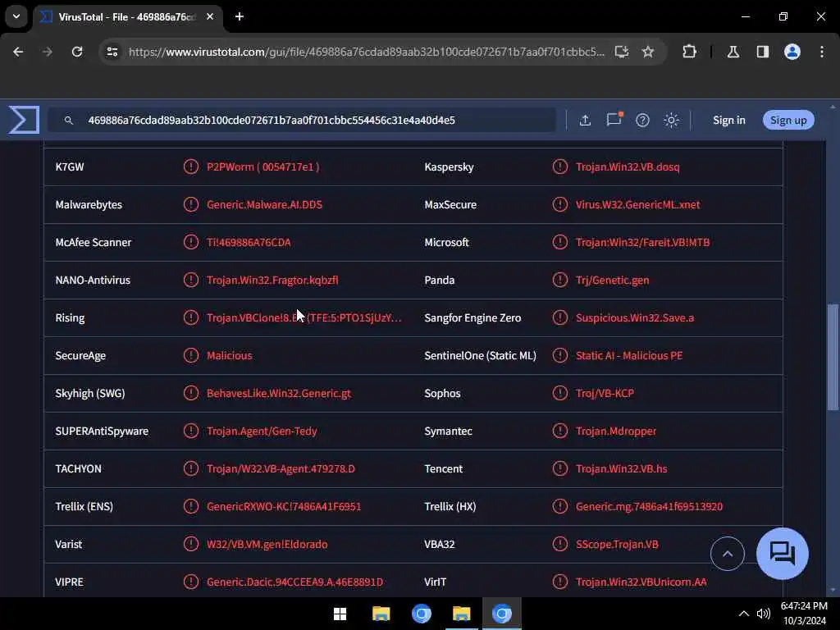Toggle the light/dark theme sun icon
Screen dimensions: 840x630
[x=671, y=120]
